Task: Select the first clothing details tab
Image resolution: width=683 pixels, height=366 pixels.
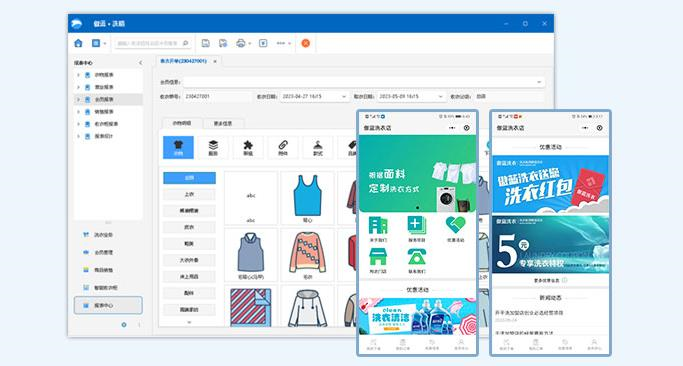Action: pos(182,123)
